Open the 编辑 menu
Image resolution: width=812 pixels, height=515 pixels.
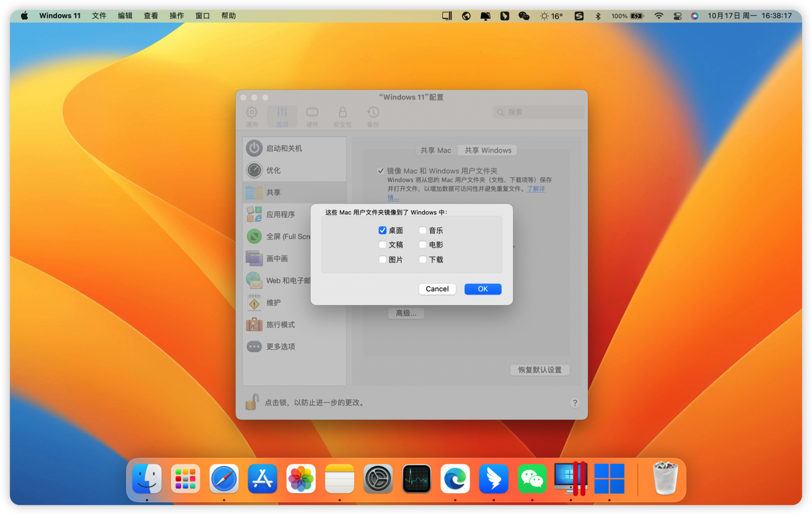[125, 16]
